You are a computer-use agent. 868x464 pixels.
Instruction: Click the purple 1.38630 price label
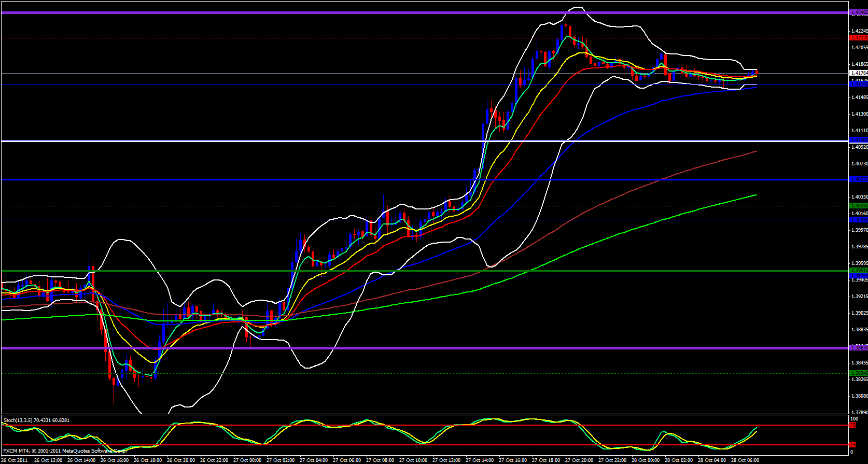click(x=859, y=348)
